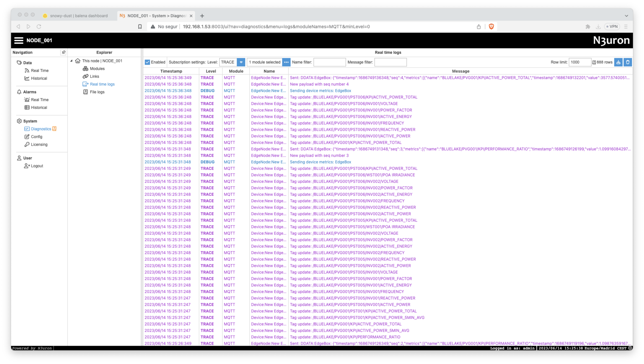Click the pin icon in Navigation panel
The image size is (644, 364).
click(63, 52)
